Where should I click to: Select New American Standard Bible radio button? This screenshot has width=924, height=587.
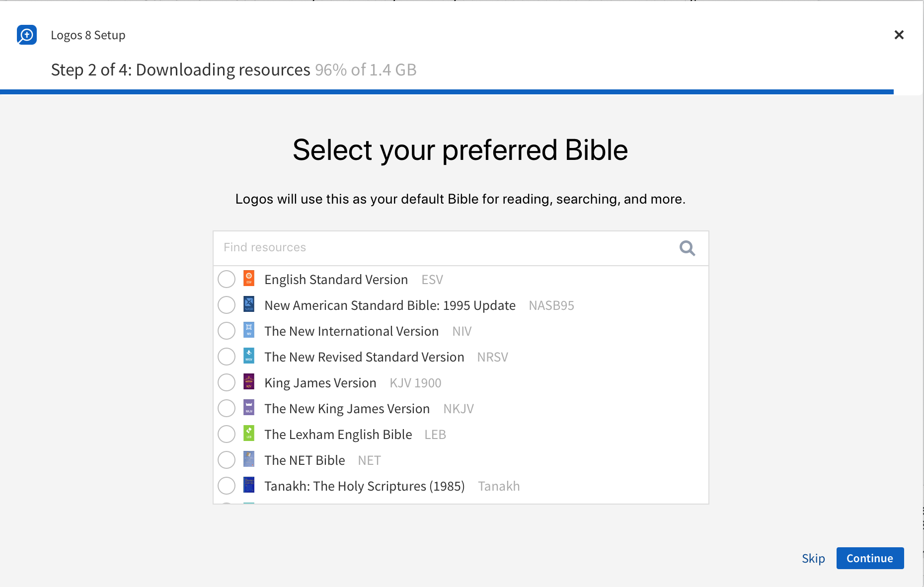227,305
